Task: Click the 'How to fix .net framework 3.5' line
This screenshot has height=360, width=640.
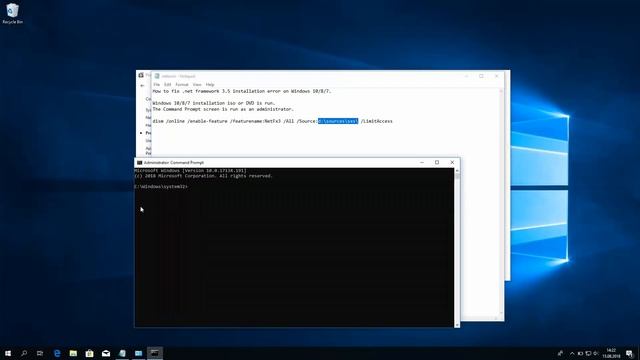Action: click(x=242, y=91)
